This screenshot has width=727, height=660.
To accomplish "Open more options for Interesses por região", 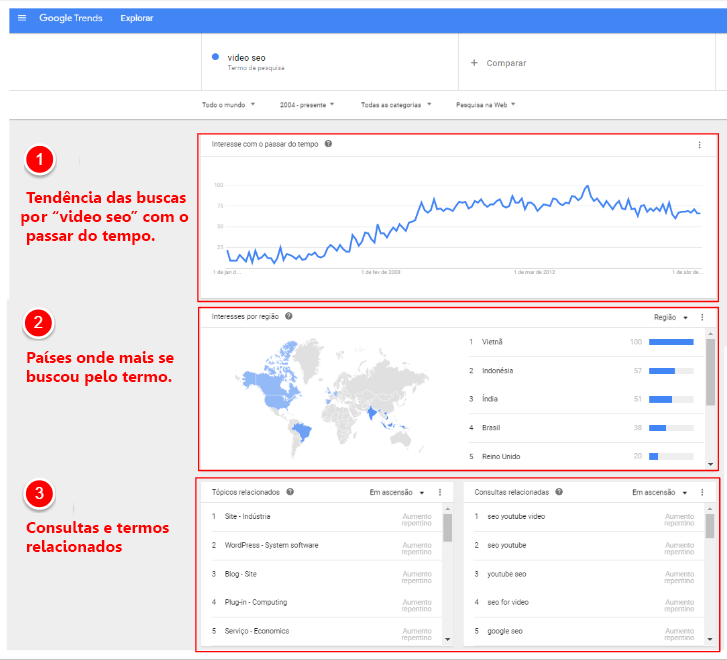I will (x=702, y=317).
